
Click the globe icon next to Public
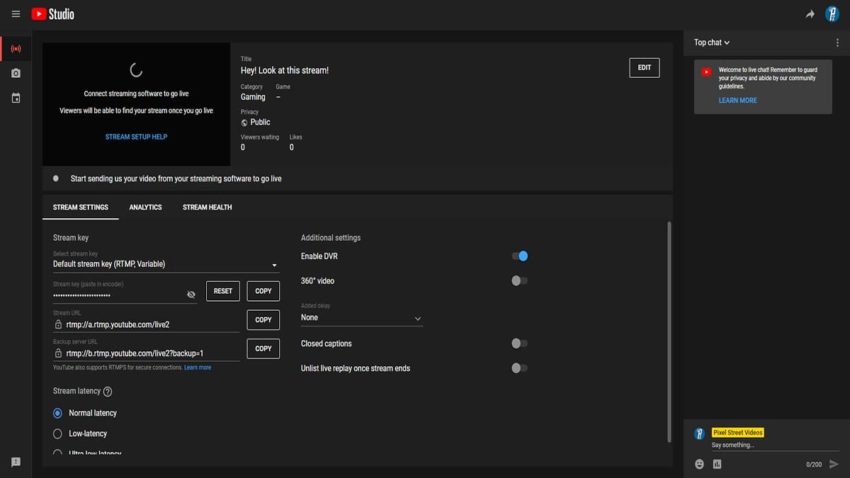coord(244,122)
